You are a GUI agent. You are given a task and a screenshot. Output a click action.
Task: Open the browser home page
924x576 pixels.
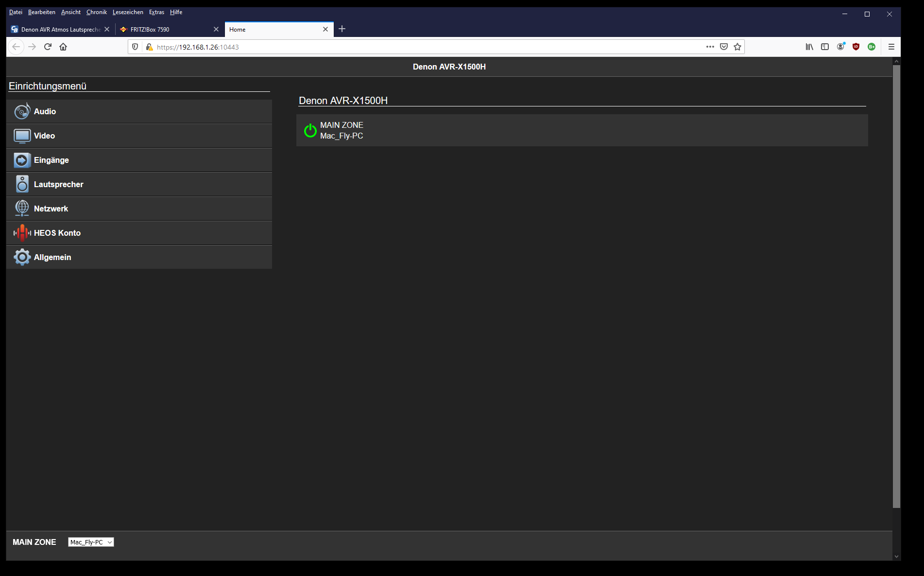(x=63, y=47)
